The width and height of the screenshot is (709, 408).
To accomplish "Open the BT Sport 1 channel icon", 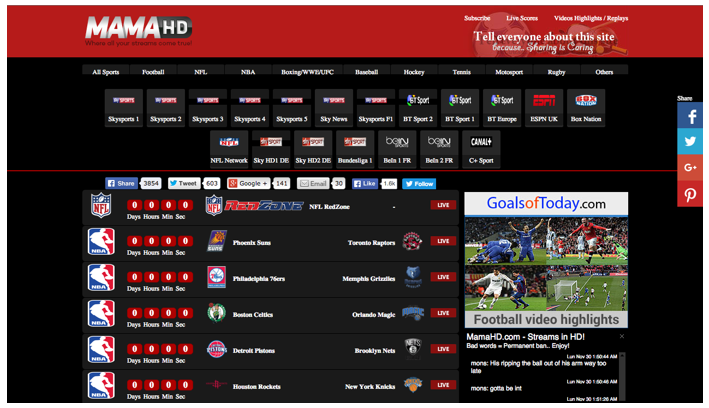I will coord(460,108).
